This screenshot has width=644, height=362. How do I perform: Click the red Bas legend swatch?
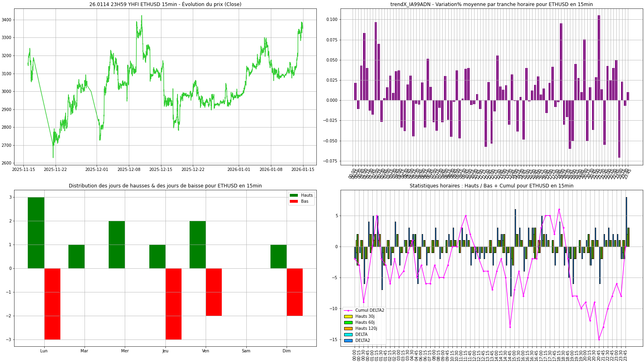(294, 202)
